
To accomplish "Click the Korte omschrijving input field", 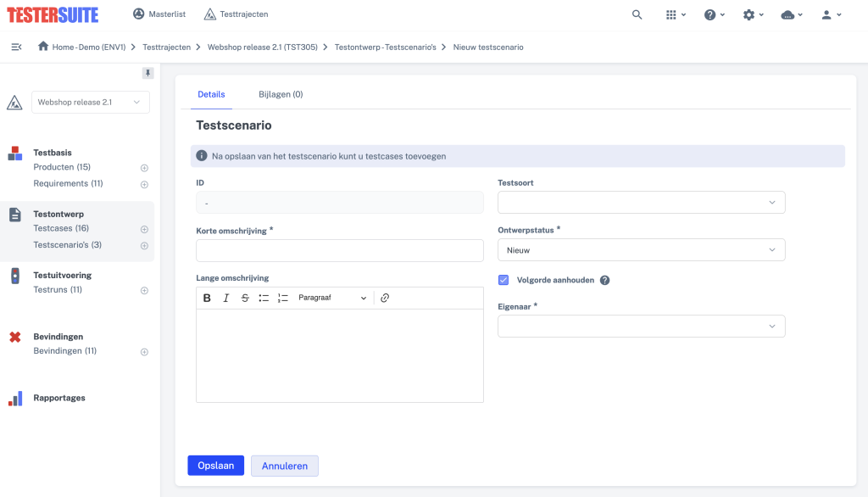I will point(339,250).
